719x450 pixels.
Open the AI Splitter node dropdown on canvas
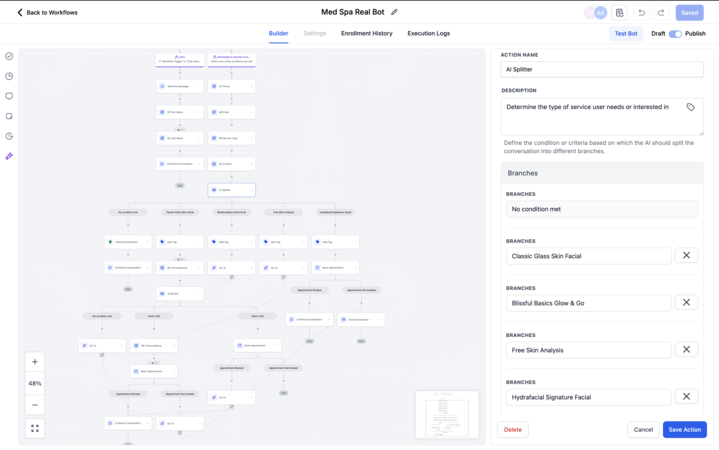coord(250,190)
